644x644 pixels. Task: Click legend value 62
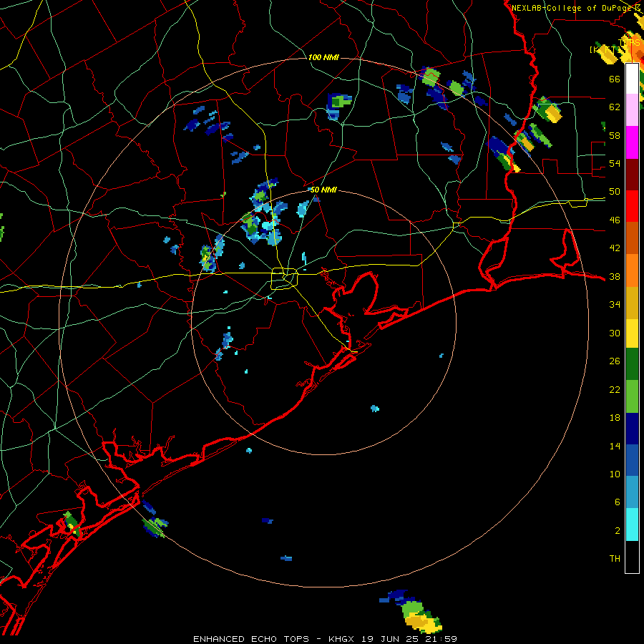point(615,107)
